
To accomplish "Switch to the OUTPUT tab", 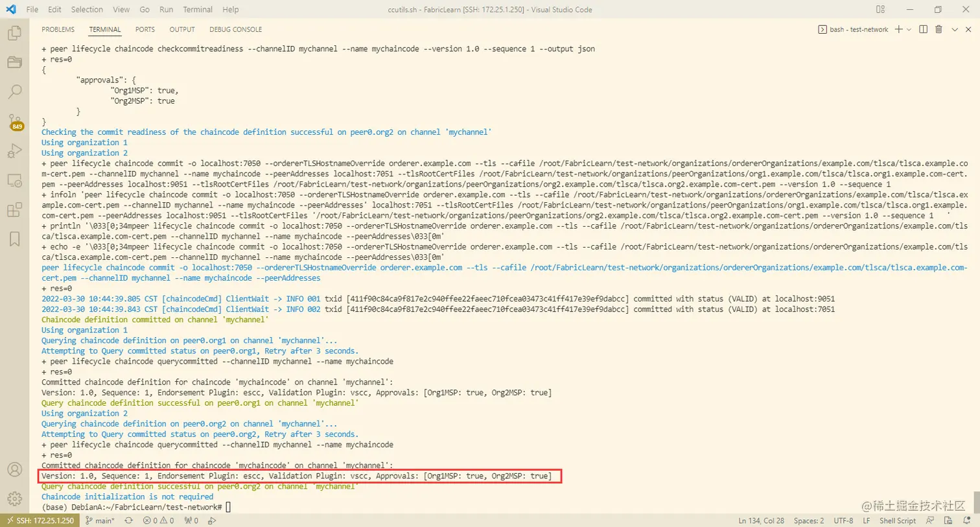I will click(x=182, y=29).
